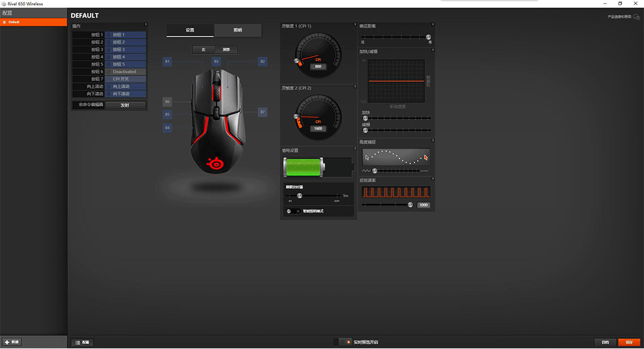
Task: Open the 按钮 5 action dropdown
Action: (x=125, y=65)
